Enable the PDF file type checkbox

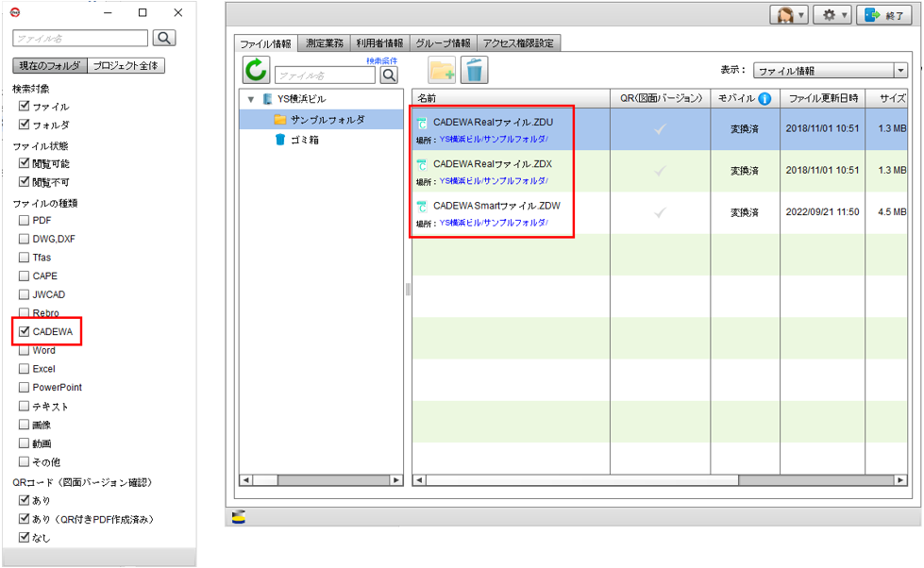pyautogui.click(x=25, y=220)
